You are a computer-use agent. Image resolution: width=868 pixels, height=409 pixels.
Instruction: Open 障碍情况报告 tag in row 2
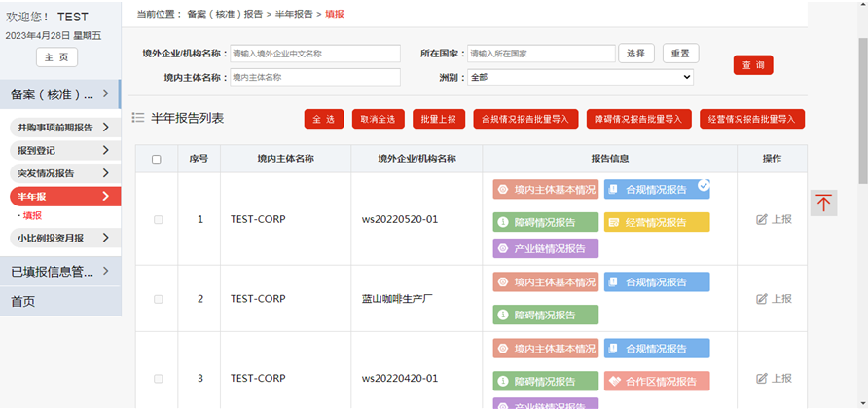click(x=545, y=315)
